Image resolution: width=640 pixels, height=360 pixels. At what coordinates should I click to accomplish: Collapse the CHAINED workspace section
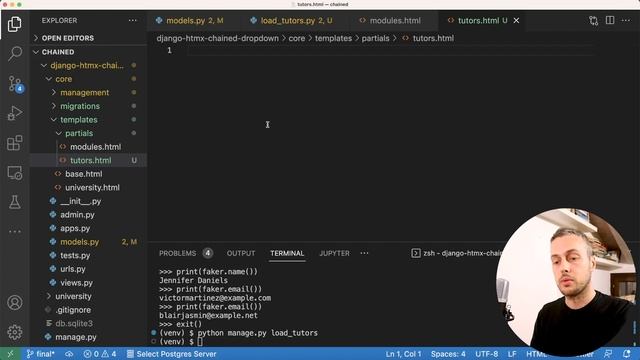[58, 52]
